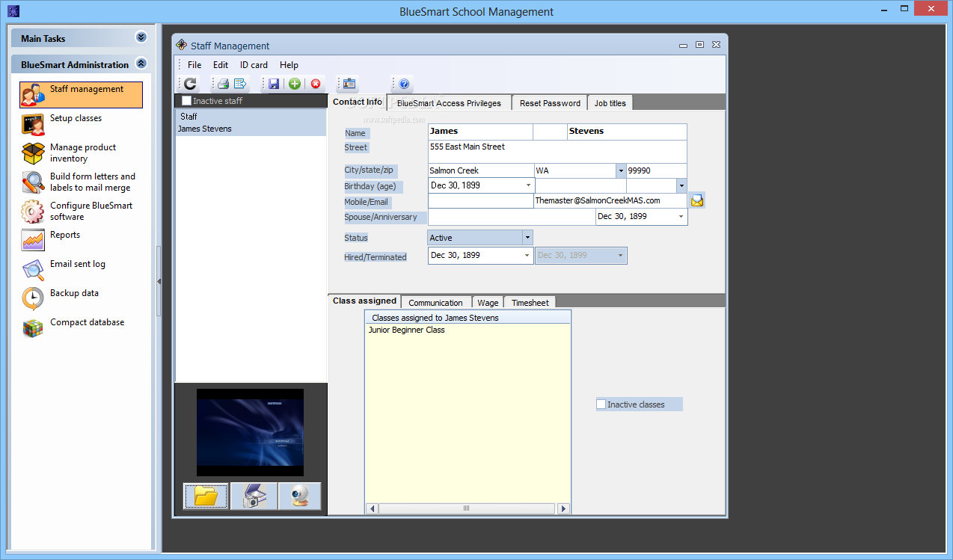
Task: Switch to the Job titles tab
Action: [610, 103]
